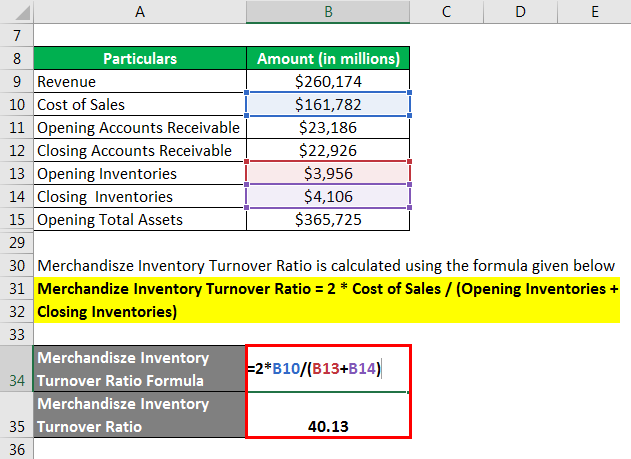This screenshot has height=459, width=631.
Task: Select row 15 header
Action: (x=16, y=219)
